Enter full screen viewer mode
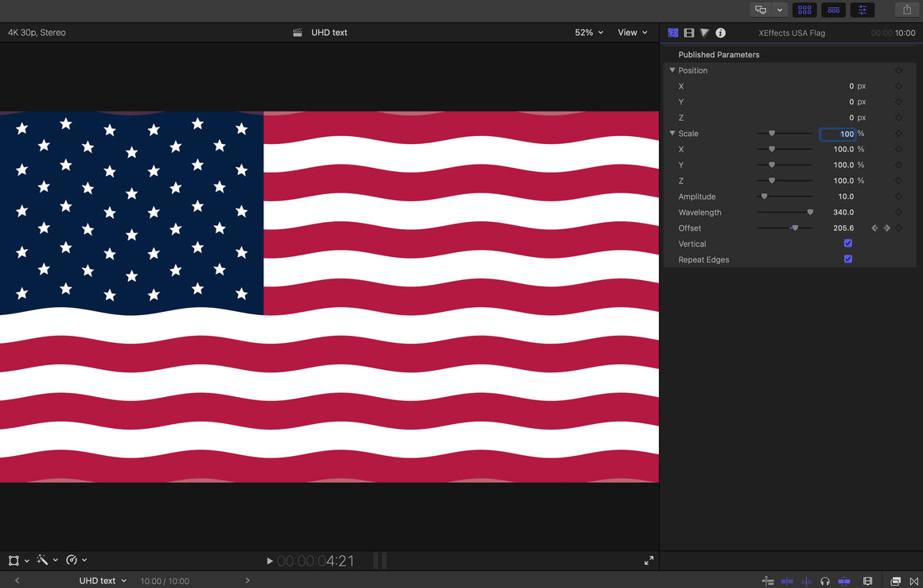The height and width of the screenshot is (588, 923). point(648,561)
